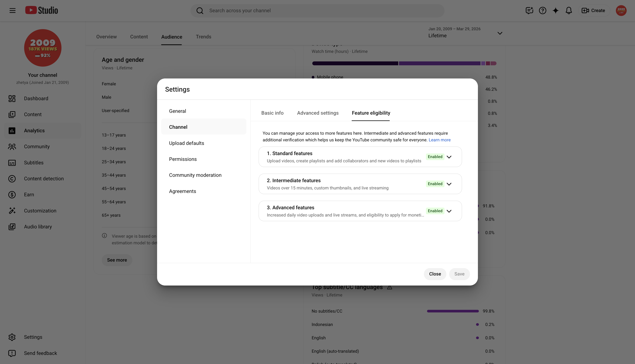
Task: Click the English (auto-translated) language row
Action: tap(403, 351)
